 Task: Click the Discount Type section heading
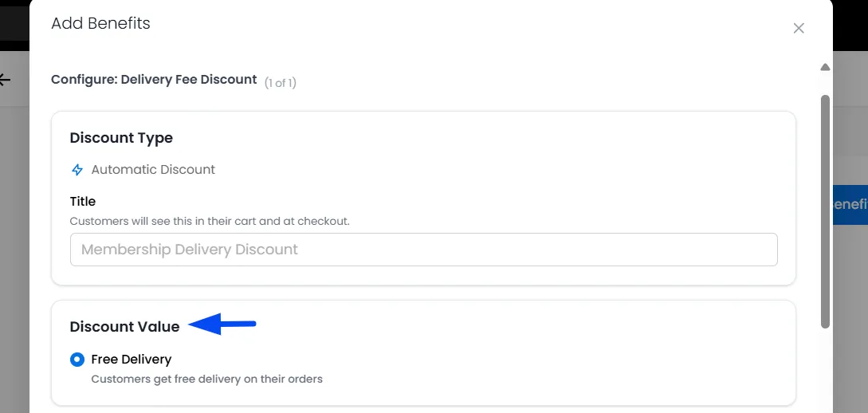tap(121, 138)
